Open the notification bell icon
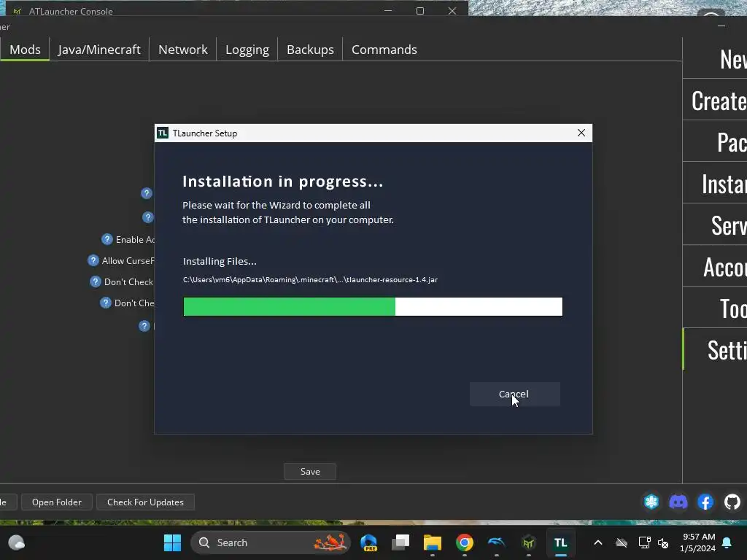 (727, 542)
